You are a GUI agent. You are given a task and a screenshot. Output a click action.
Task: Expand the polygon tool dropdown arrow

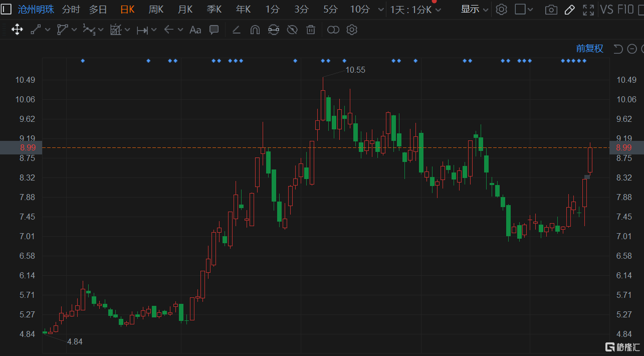[x=74, y=30]
